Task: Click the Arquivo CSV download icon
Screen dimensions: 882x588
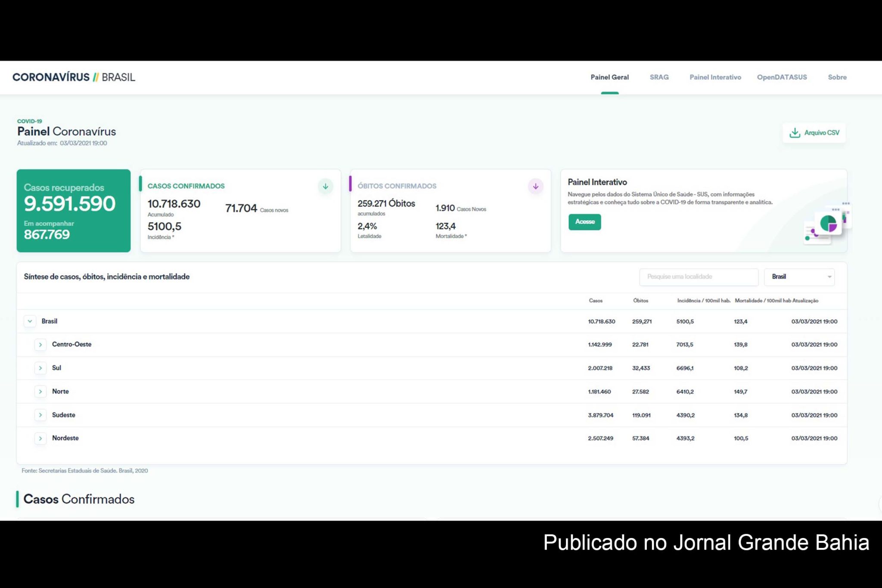Action: coord(795,133)
